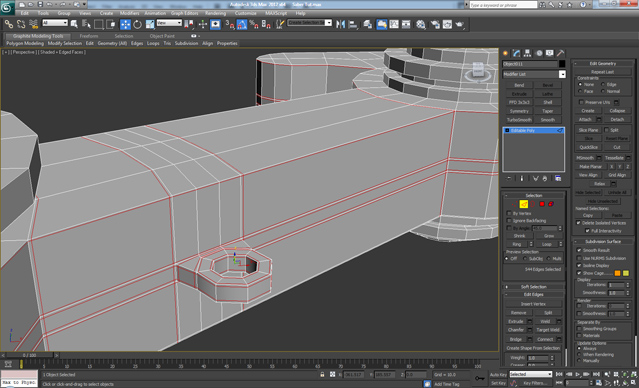This screenshot has height=388, width=639.
Task: Switch to the Display command panel tab
Action: click(x=550, y=53)
